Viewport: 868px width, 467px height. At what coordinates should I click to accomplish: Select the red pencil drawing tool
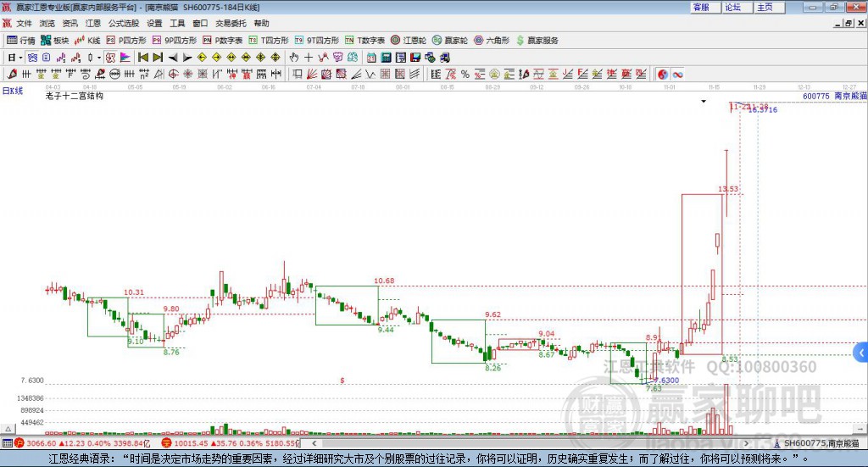12,74
